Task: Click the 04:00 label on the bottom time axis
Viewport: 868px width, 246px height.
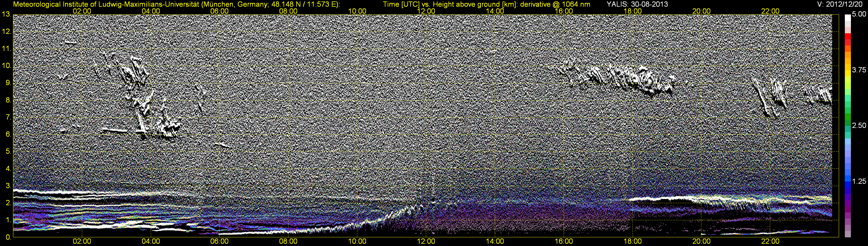Action: pyautogui.click(x=151, y=242)
